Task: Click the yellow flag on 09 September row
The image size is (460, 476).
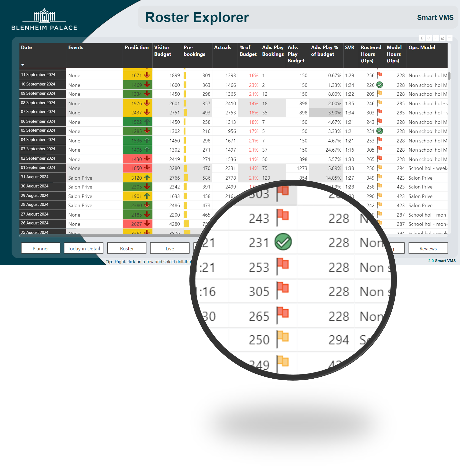Action: [x=379, y=93]
